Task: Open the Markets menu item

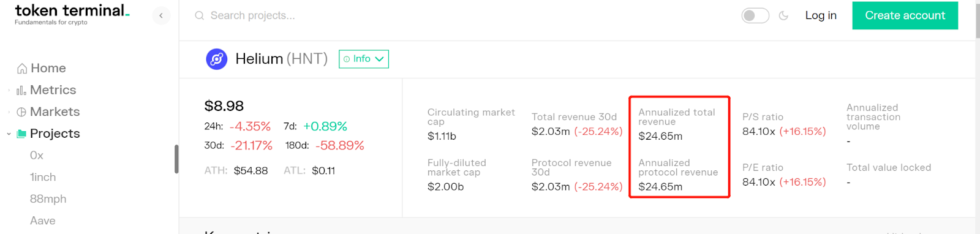Action: [x=55, y=112]
